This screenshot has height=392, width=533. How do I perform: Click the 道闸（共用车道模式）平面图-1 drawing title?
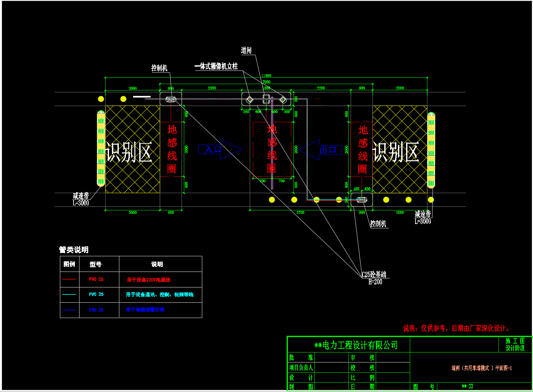pos(482,368)
